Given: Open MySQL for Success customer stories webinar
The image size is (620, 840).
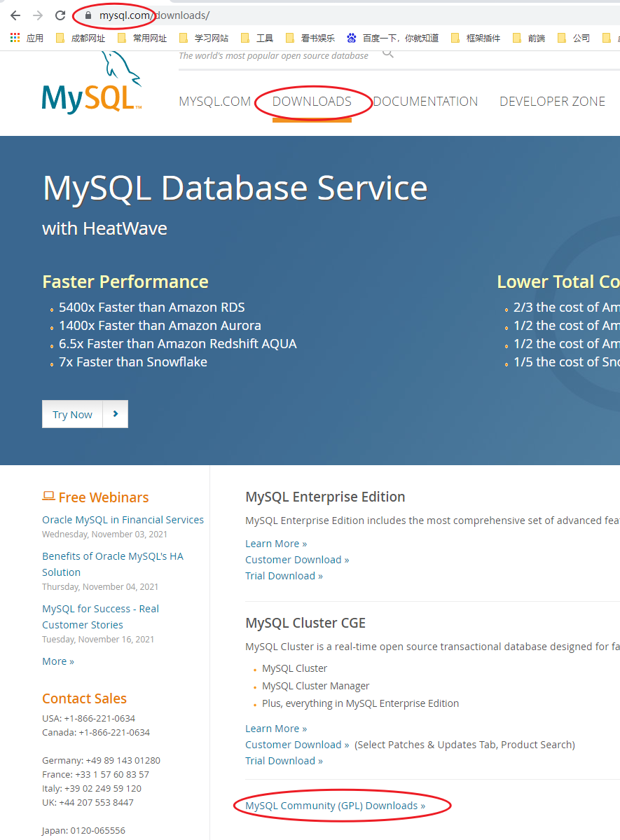Looking at the screenshot, I should [x=101, y=617].
